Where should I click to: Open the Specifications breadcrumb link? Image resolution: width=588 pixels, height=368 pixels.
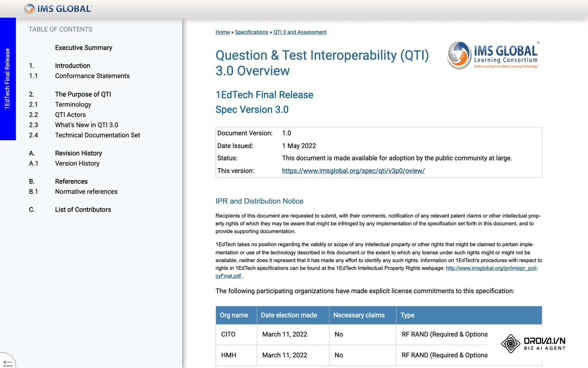click(252, 32)
